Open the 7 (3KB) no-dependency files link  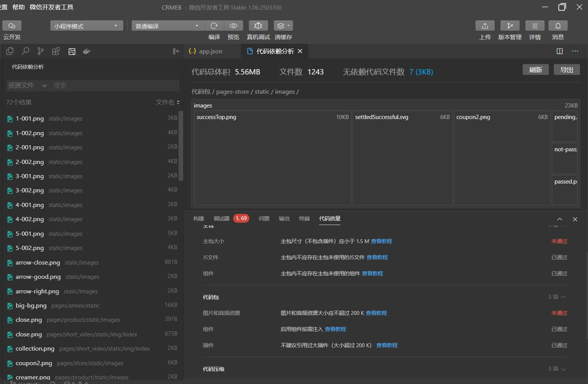pos(421,72)
